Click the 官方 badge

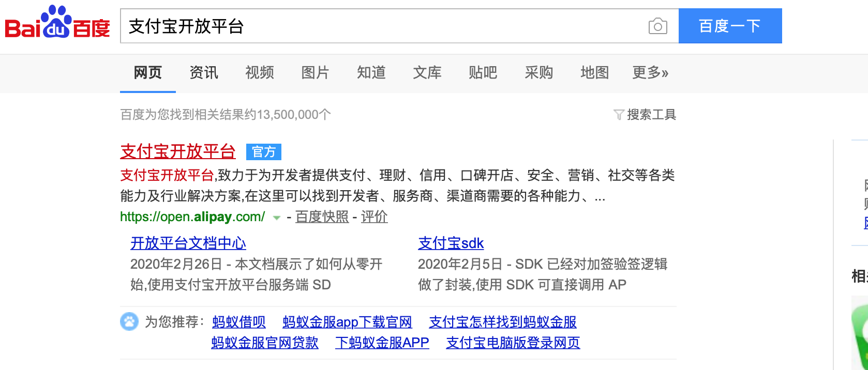tap(264, 152)
